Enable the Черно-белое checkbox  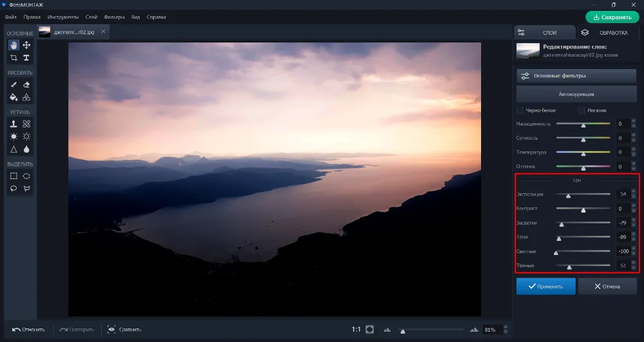click(x=520, y=110)
